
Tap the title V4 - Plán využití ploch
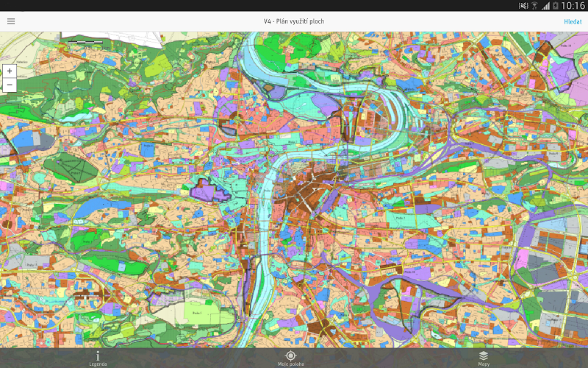pos(294,21)
